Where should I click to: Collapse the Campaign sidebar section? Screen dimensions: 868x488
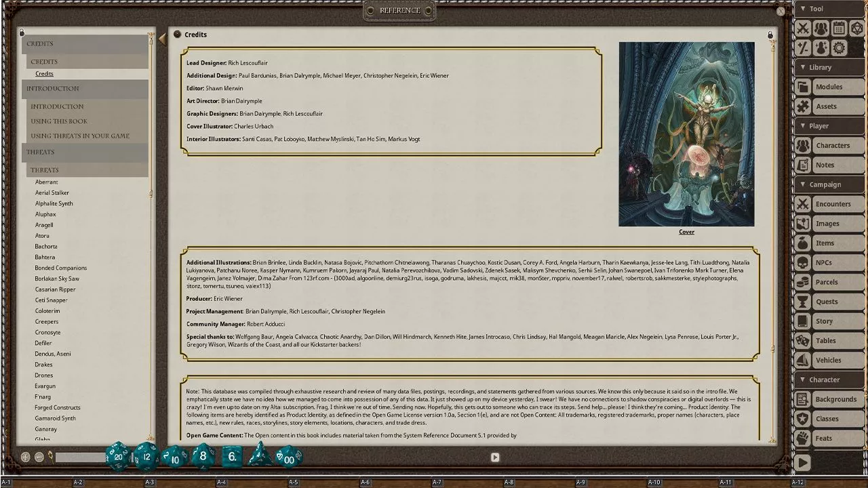(x=831, y=184)
